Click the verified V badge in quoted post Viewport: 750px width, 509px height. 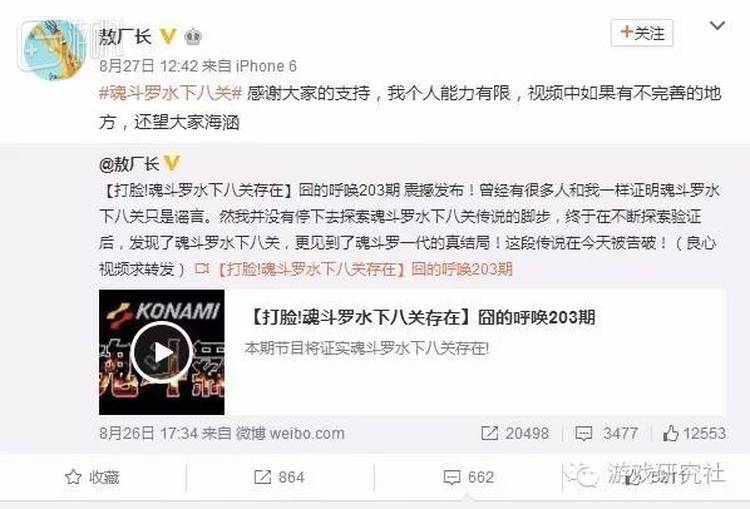coord(172,163)
